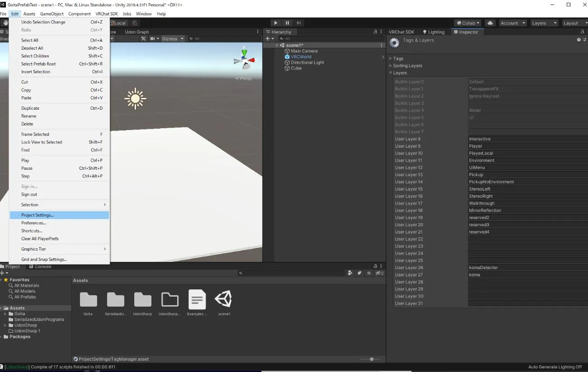Toggle hidden packages visibility in Project panel
This screenshot has height=372, width=588.
click(380, 273)
